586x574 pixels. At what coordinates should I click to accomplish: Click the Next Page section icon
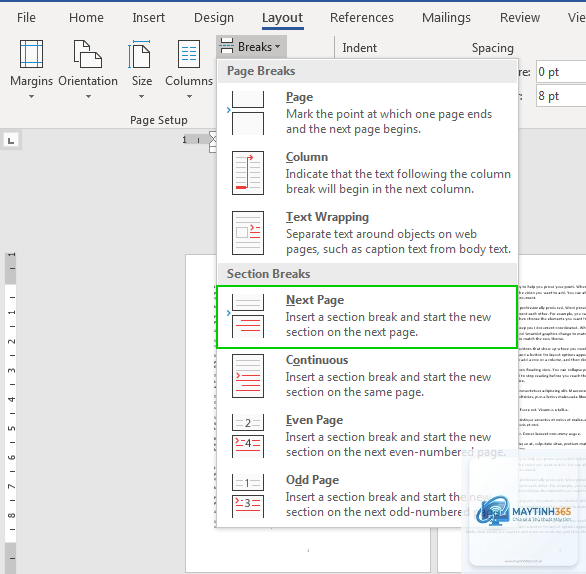(x=248, y=316)
